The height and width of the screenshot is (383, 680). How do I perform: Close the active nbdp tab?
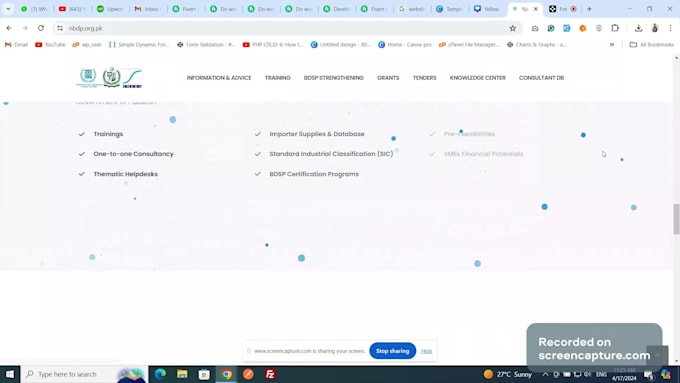click(536, 9)
